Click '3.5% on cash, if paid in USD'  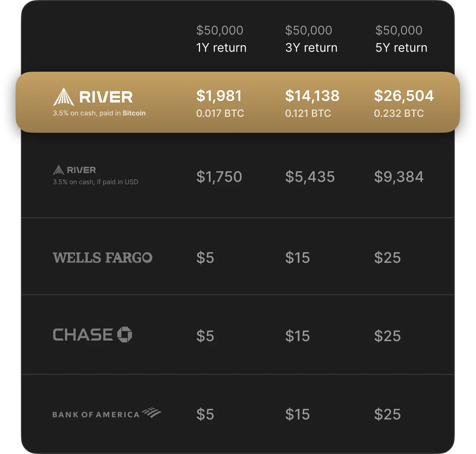(96, 182)
